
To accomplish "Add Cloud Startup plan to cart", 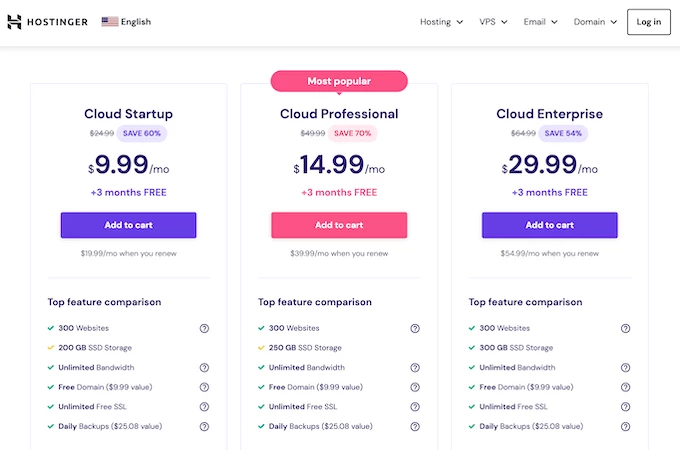I will (x=128, y=225).
